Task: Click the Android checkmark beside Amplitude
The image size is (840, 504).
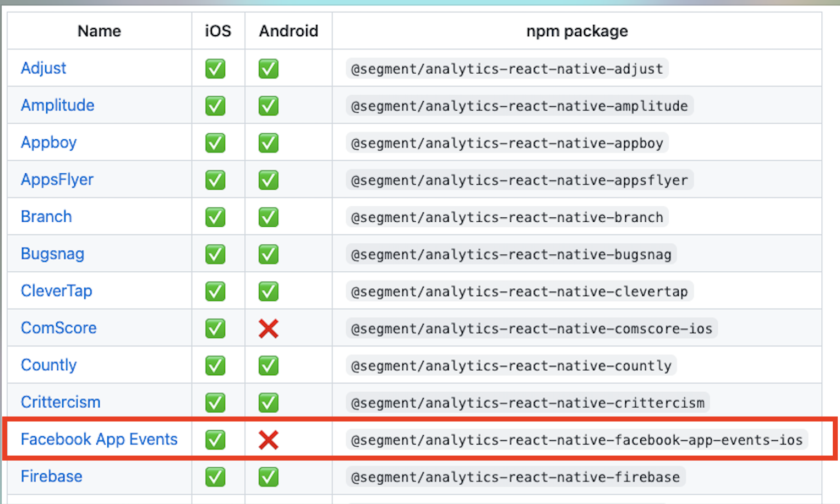Action: click(268, 106)
